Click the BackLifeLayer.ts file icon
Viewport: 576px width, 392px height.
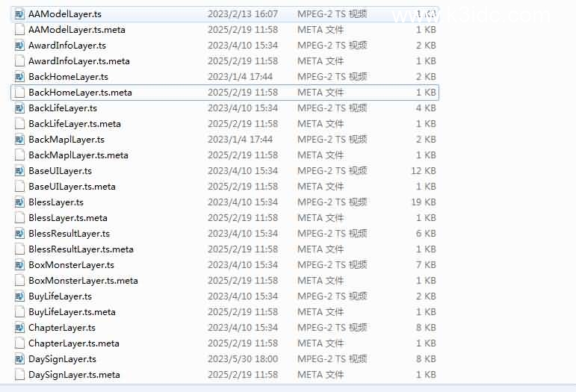[20, 108]
